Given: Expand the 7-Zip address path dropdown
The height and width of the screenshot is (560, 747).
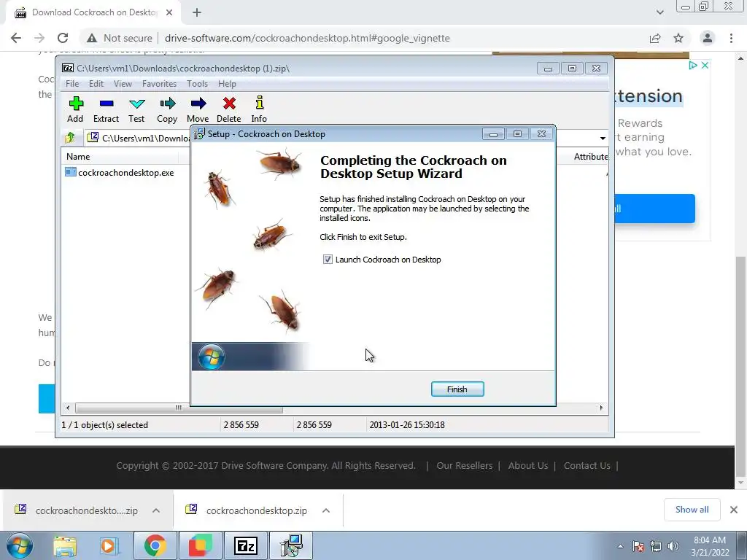Looking at the screenshot, I should pos(603,138).
